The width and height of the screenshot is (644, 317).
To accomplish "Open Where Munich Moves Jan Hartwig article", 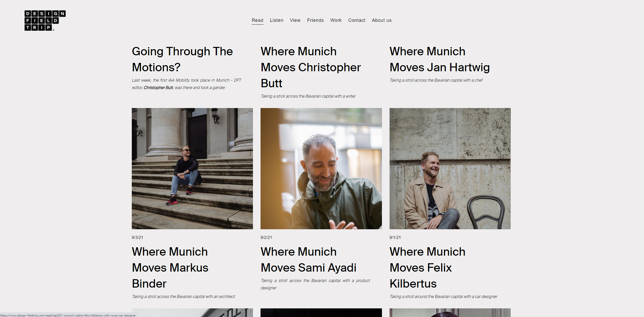I will point(439,59).
